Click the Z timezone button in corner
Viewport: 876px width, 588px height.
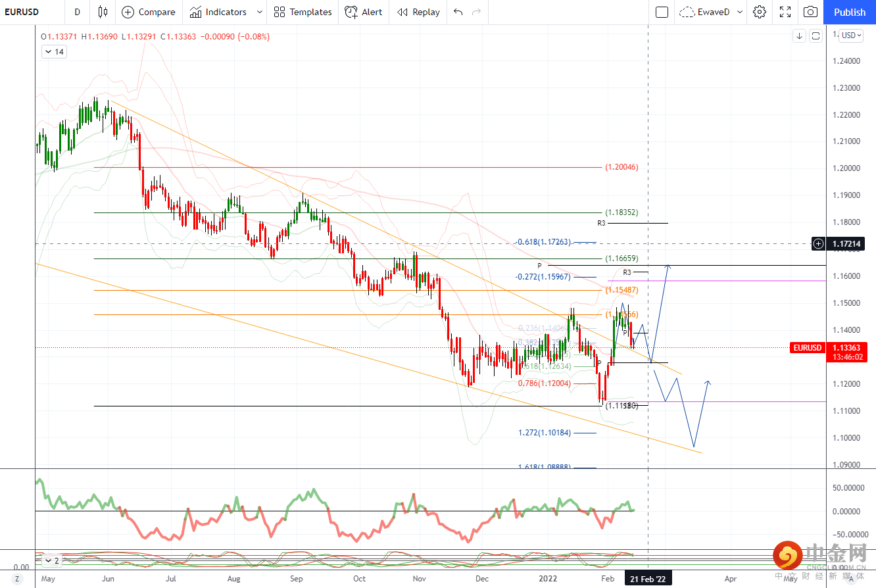point(17,579)
